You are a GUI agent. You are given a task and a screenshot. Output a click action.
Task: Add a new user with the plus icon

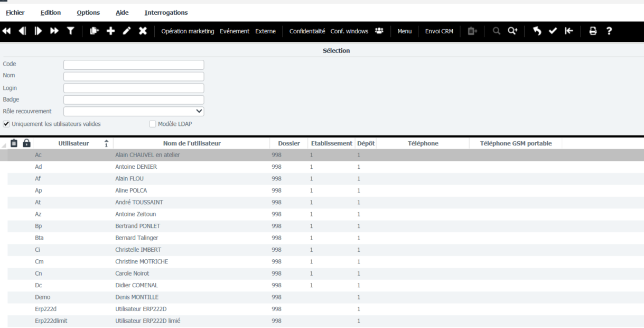(110, 31)
